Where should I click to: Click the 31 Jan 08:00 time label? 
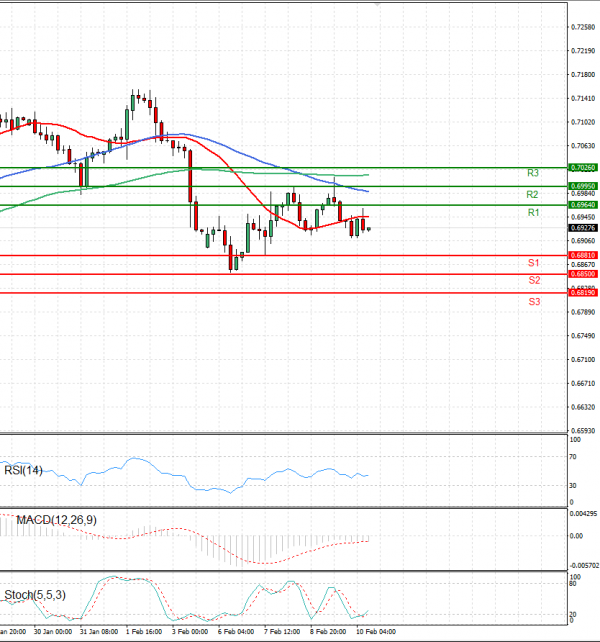click(99, 632)
